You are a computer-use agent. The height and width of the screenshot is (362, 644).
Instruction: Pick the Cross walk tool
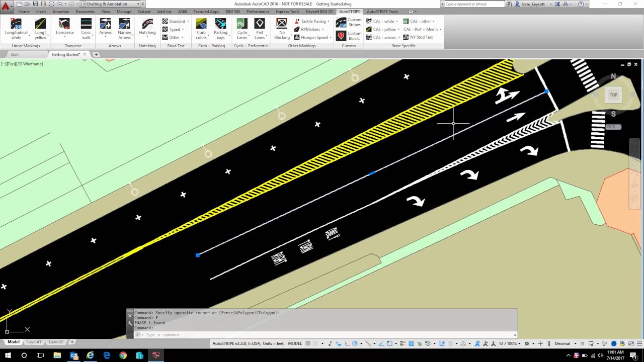coord(86,29)
